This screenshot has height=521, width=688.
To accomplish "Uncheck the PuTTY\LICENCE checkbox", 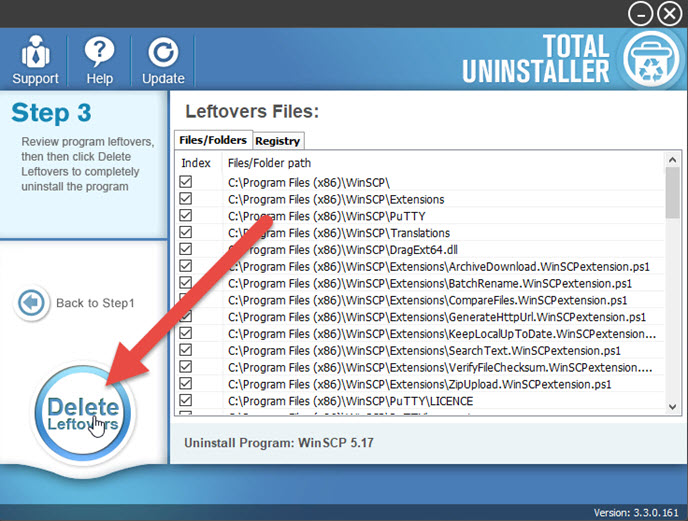I will [186, 400].
